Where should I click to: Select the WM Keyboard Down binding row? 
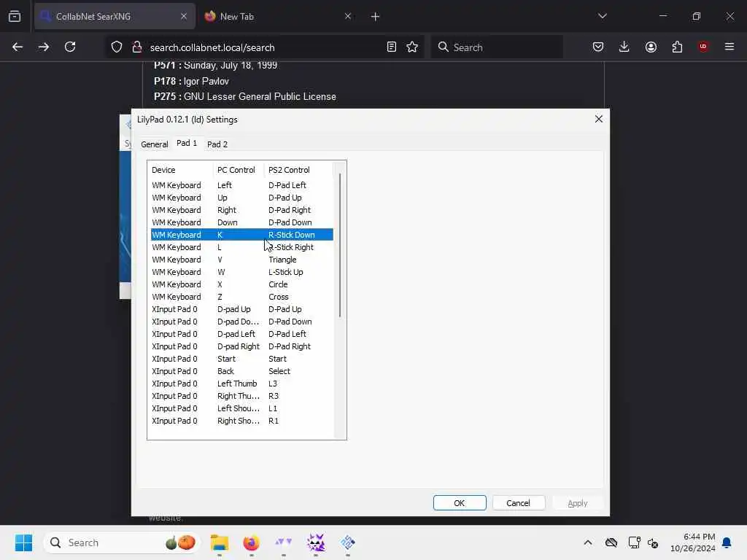coord(242,222)
